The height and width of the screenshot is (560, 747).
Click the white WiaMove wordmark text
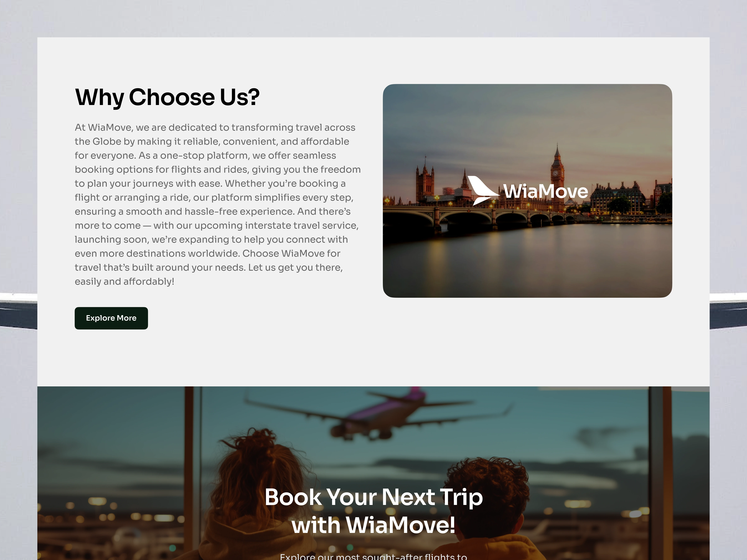(546, 191)
